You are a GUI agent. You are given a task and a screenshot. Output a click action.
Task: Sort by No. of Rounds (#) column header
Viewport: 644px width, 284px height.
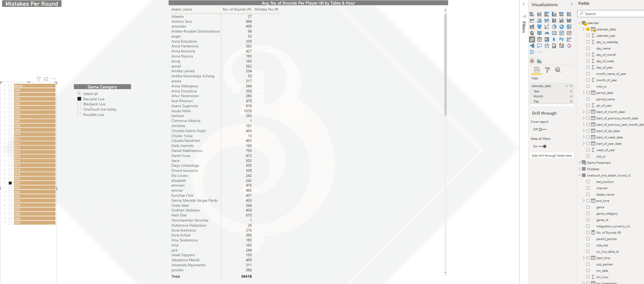coord(237,9)
